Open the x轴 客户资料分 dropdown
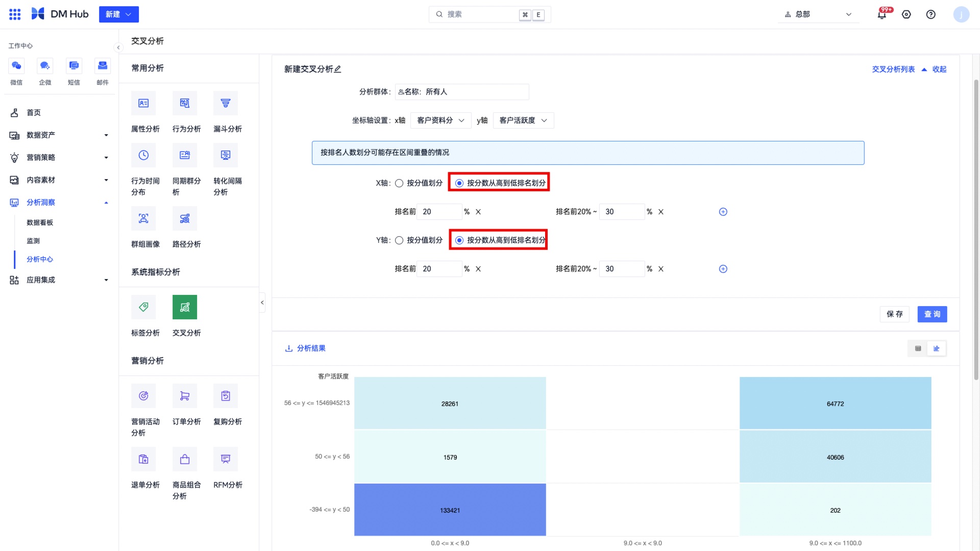 (440, 120)
